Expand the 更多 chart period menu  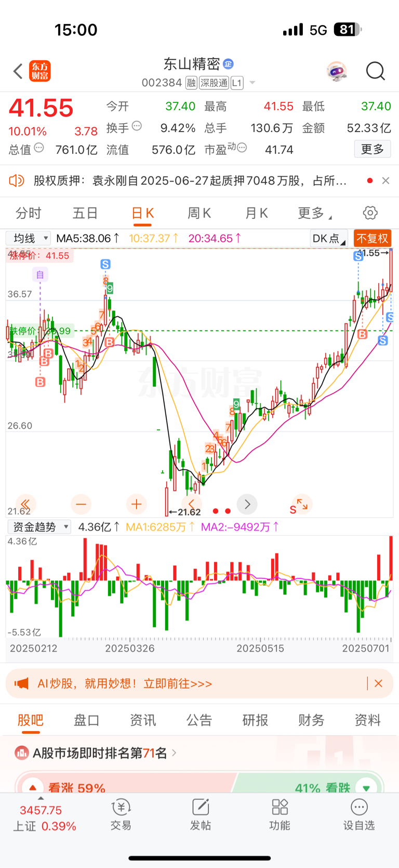coord(315,213)
